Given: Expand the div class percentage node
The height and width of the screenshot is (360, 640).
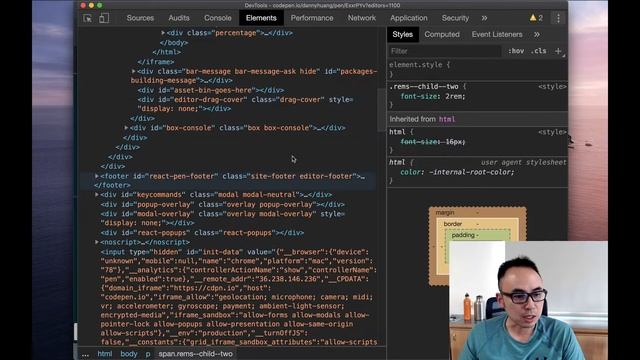Looking at the screenshot, I should click(x=163, y=33).
